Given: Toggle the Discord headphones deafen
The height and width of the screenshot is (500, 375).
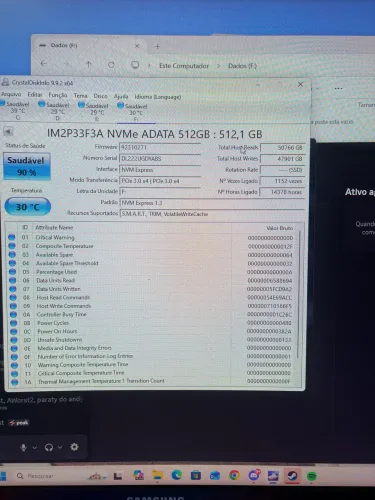Looking at the screenshot, I should pyautogui.click(x=49, y=447).
